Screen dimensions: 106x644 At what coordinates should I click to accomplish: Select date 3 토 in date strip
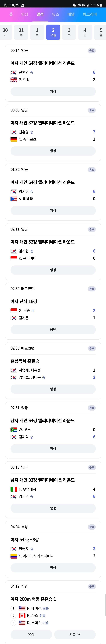click(69, 32)
